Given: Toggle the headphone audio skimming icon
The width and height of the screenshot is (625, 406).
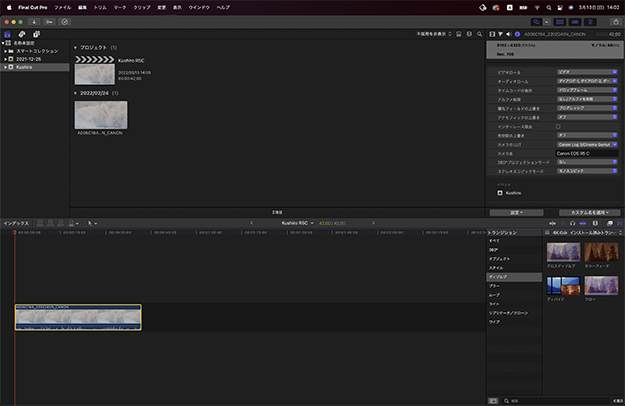Looking at the screenshot, I should 573,222.
